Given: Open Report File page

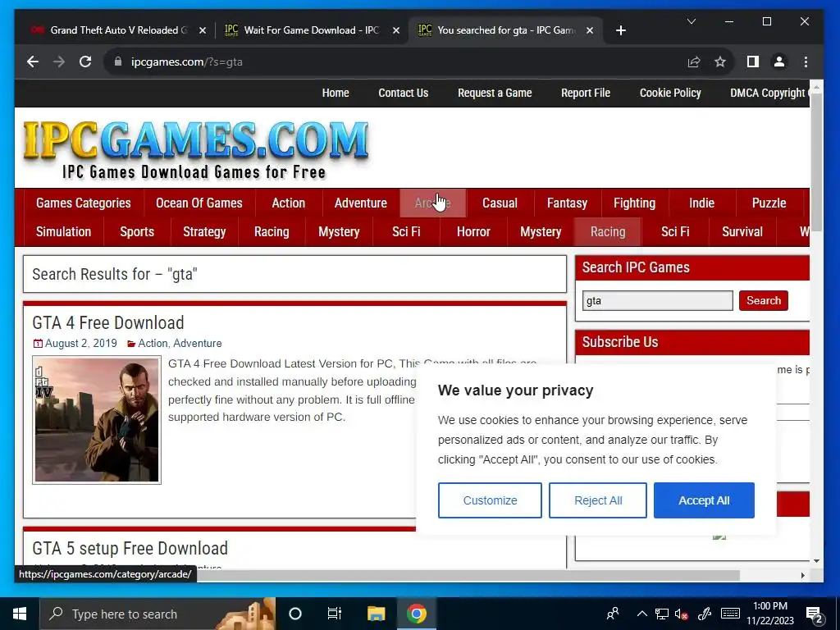Looking at the screenshot, I should tap(586, 94).
